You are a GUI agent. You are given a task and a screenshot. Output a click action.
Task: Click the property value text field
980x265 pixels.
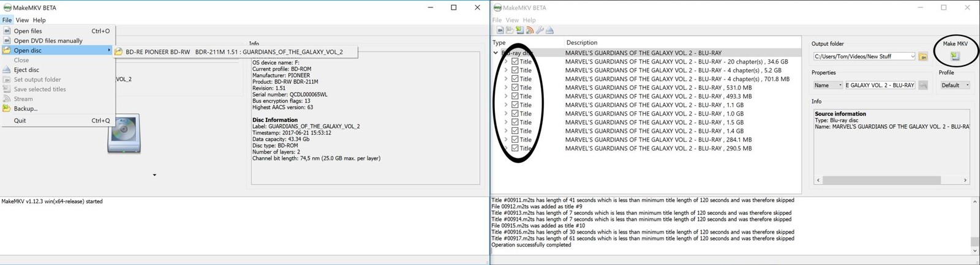tap(880, 85)
